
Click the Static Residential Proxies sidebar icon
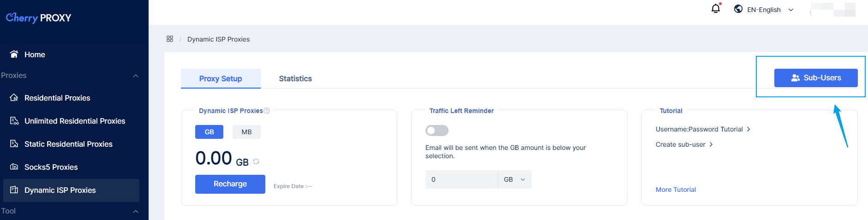(x=14, y=143)
